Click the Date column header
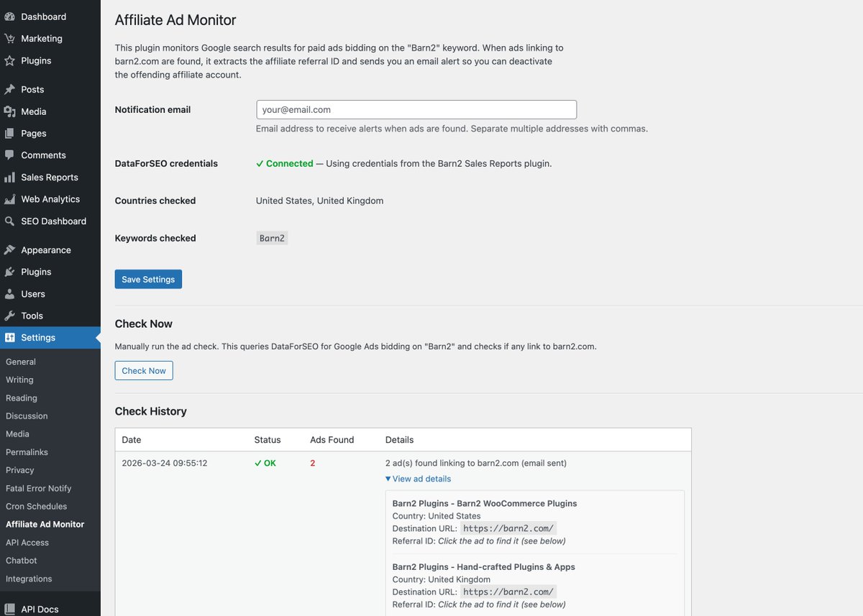Viewport: 863px width, 616px height. [x=132, y=440]
